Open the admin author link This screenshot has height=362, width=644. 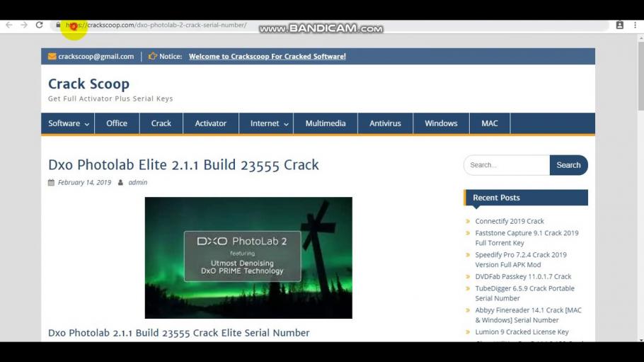(x=137, y=182)
